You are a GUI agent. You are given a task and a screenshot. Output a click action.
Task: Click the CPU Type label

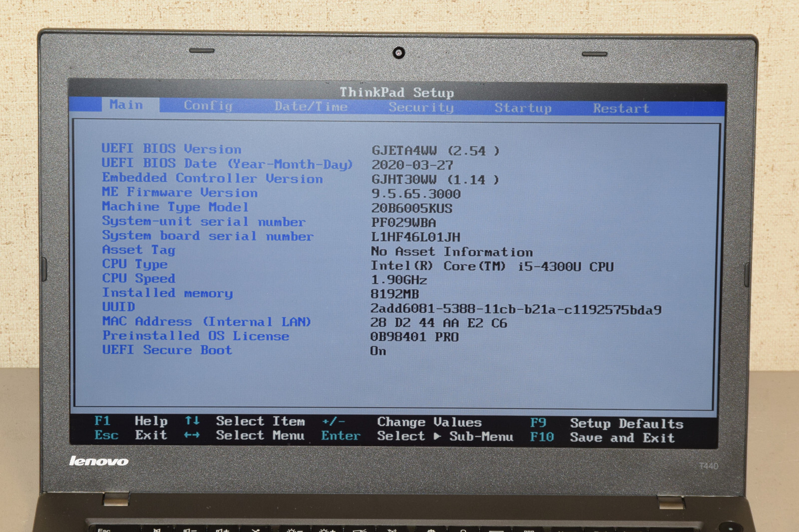pos(135,264)
